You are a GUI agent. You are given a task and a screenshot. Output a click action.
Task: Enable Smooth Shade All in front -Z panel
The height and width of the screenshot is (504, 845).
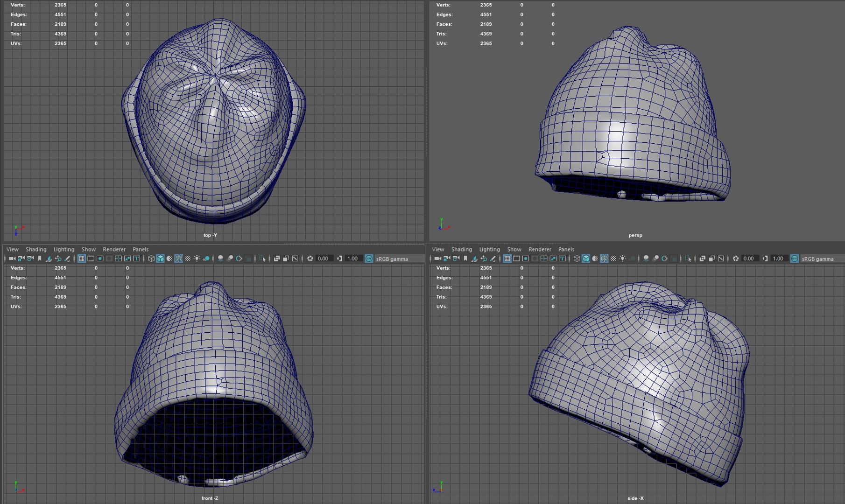pos(160,259)
